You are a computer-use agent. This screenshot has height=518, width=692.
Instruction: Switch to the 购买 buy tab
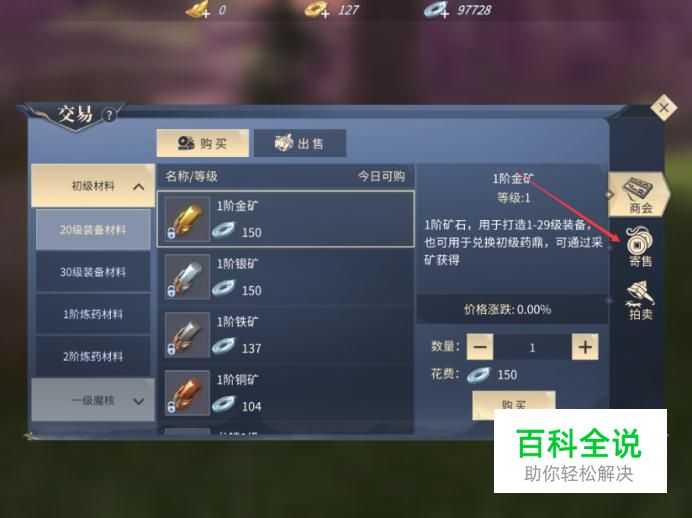[203, 143]
